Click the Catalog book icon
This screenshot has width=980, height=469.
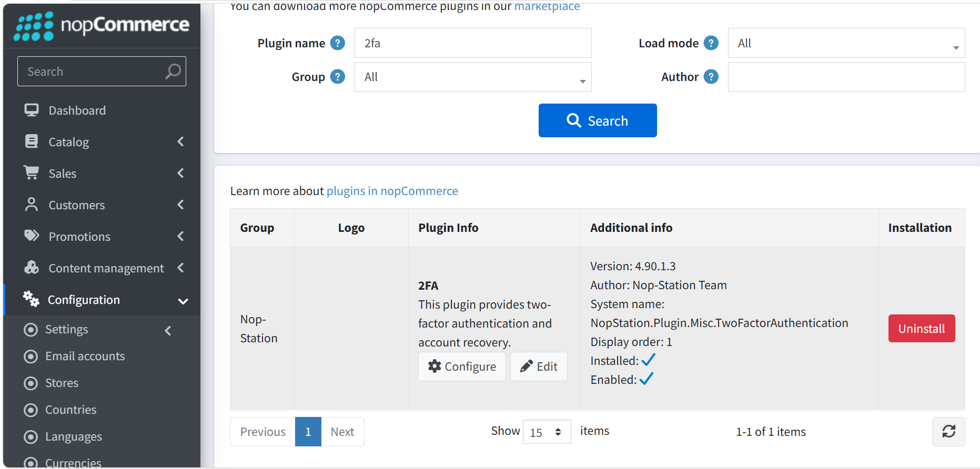[32, 141]
